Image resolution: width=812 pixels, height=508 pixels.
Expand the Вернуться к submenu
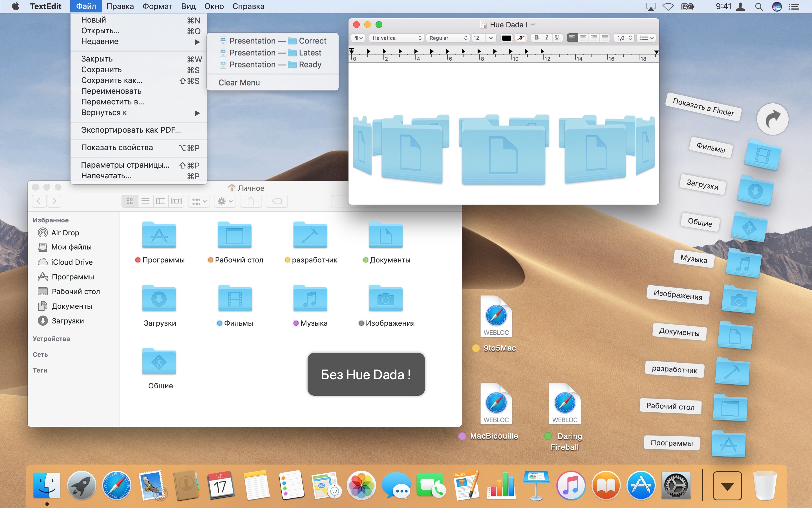pyautogui.click(x=138, y=113)
